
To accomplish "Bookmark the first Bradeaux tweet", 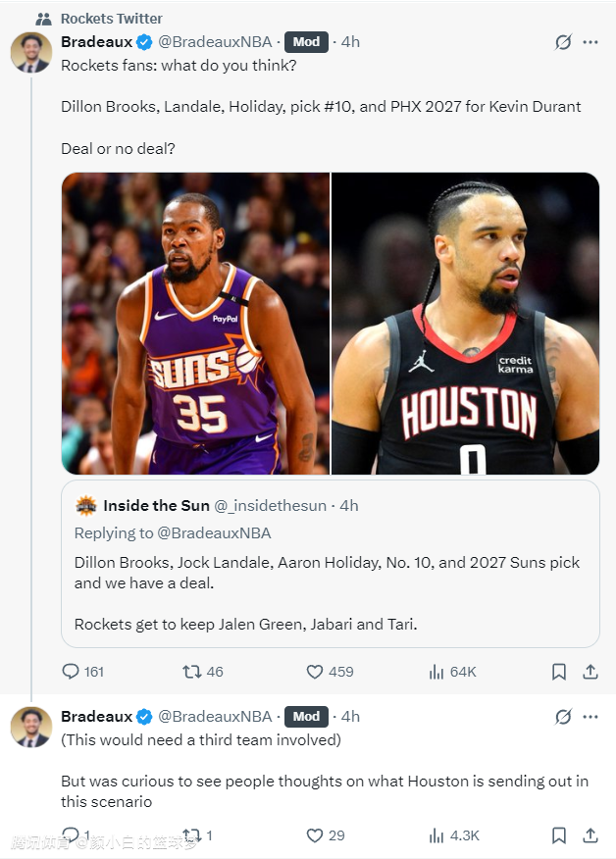I will tap(558, 672).
